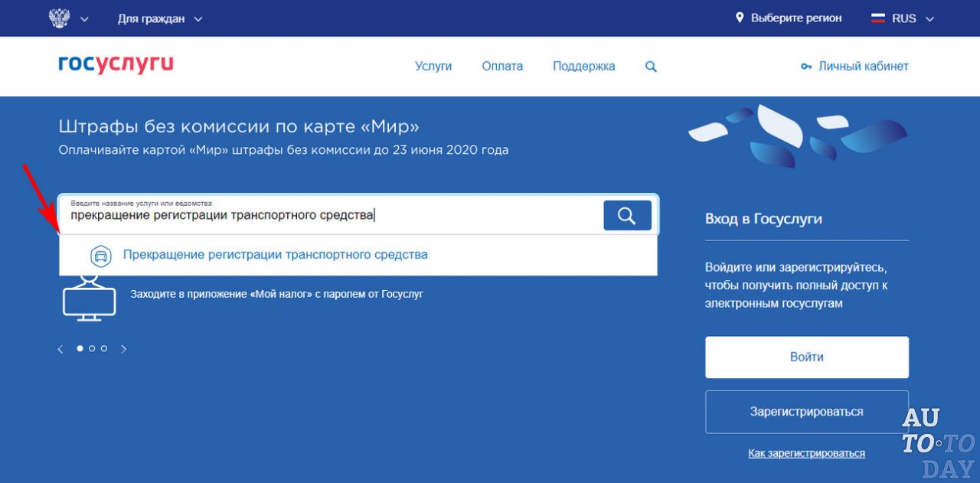Screen dimensions: 980x483
Task: Expand the chevron beside the coat of arms
Action: pos(85,18)
